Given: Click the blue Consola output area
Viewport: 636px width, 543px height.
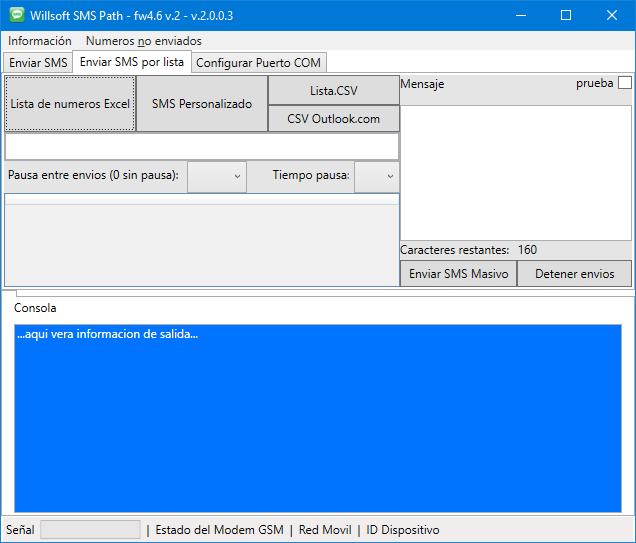Looking at the screenshot, I should [318, 419].
